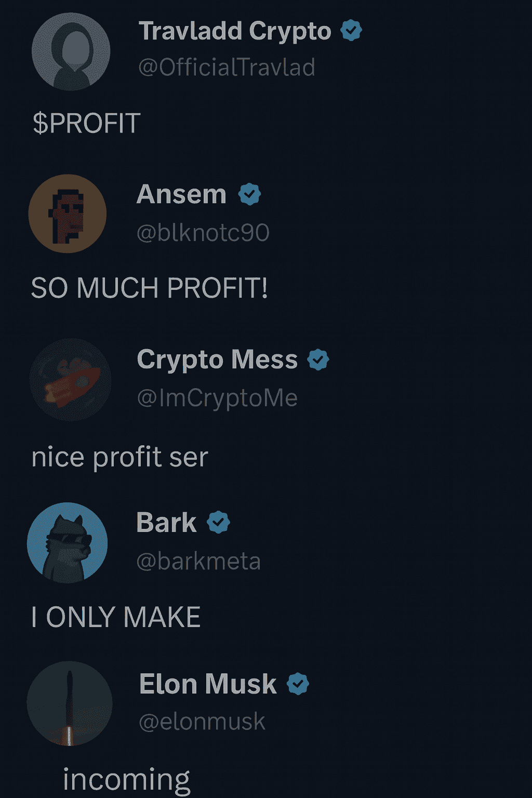This screenshot has width=532, height=798.
Task: Open Crypto Mess rocket avatar
Action: [71, 380]
